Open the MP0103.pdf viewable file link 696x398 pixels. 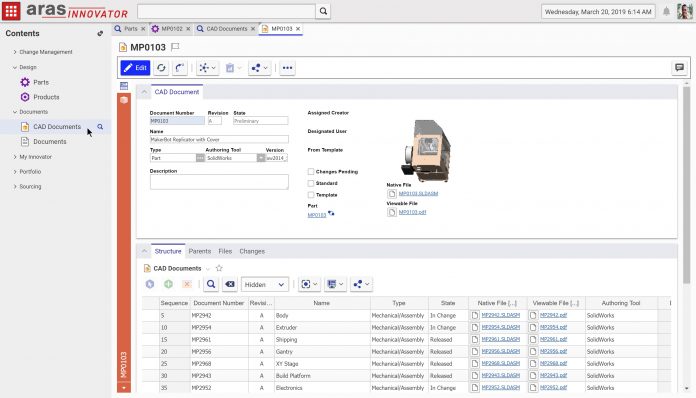point(412,212)
